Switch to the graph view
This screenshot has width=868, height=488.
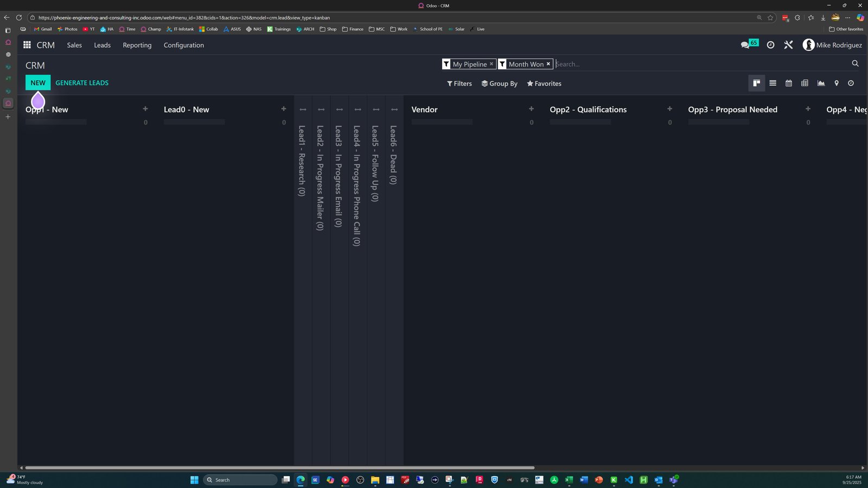point(821,83)
